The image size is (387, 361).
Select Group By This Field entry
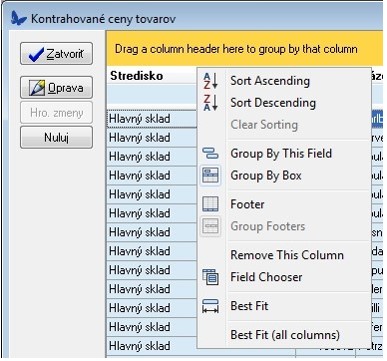pyautogui.click(x=283, y=153)
